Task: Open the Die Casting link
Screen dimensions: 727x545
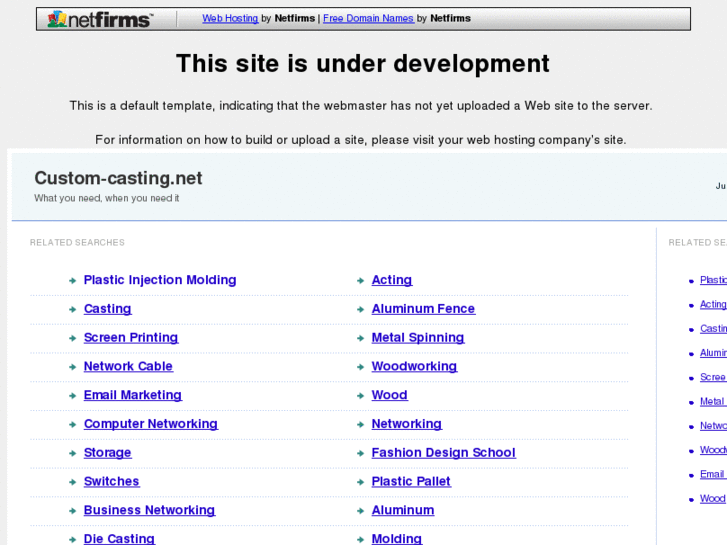Action: pos(119,538)
